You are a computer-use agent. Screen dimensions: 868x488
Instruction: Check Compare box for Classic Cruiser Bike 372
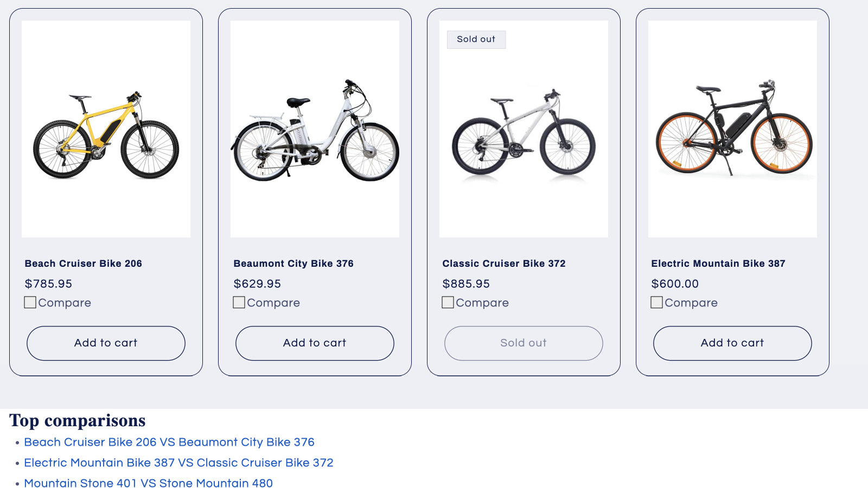click(x=448, y=303)
